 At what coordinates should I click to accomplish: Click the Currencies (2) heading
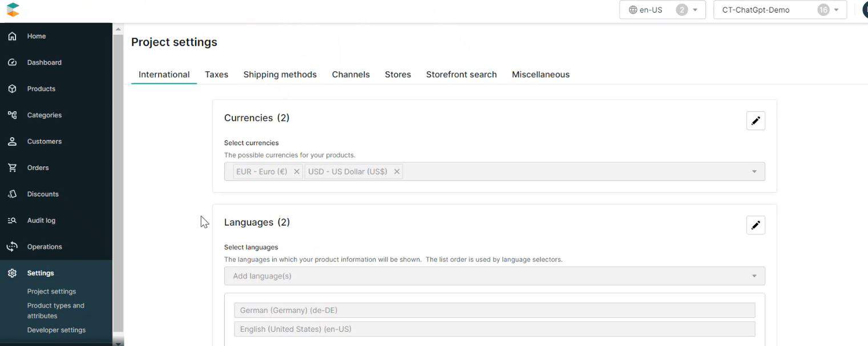pos(257,118)
